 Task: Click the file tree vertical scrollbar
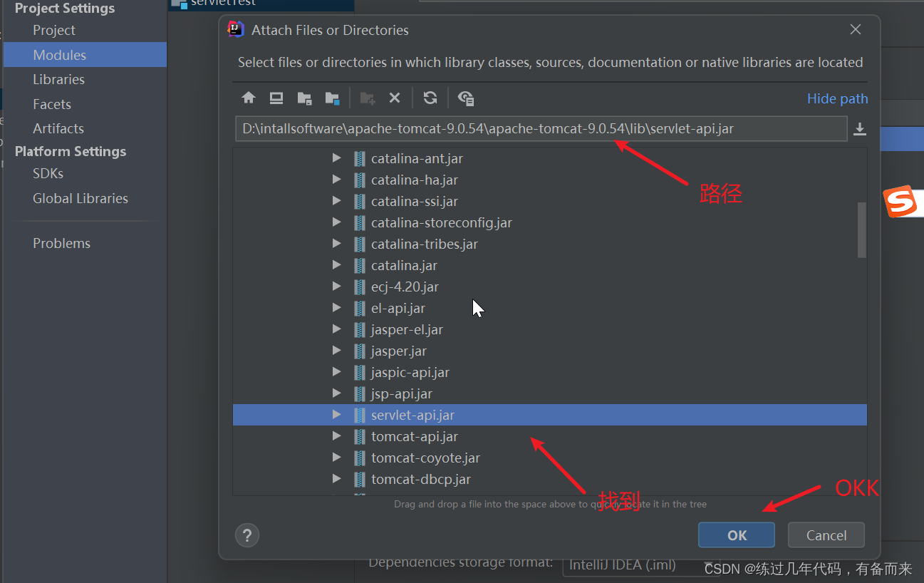[x=862, y=229]
